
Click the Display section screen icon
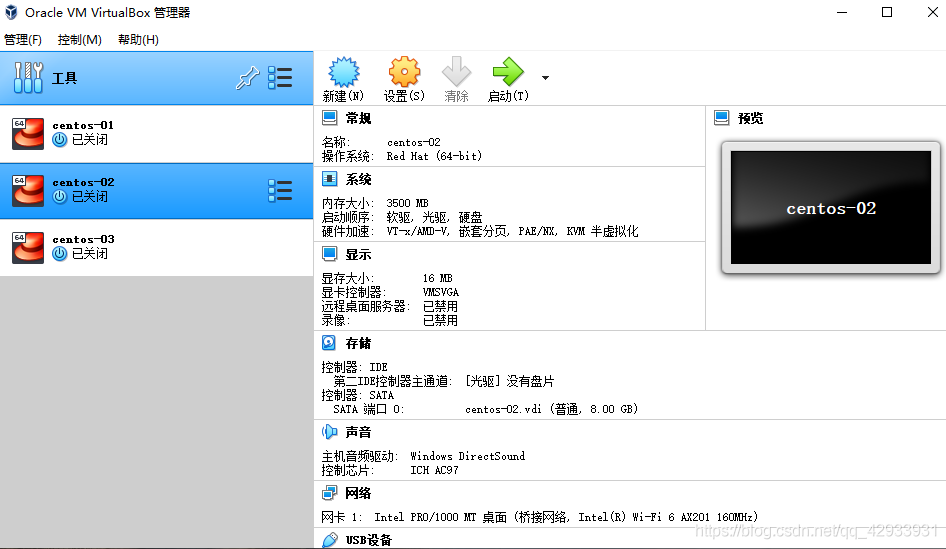coord(329,254)
